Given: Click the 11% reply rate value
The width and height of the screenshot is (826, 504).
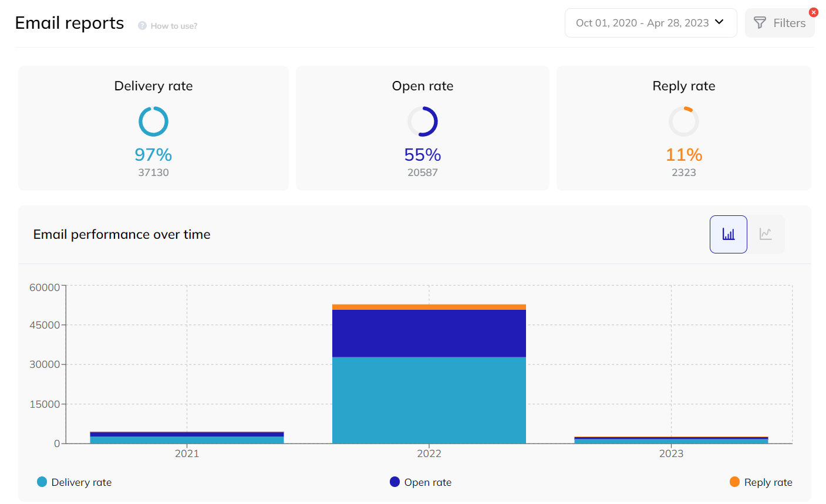Looking at the screenshot, I should [684, 154].
